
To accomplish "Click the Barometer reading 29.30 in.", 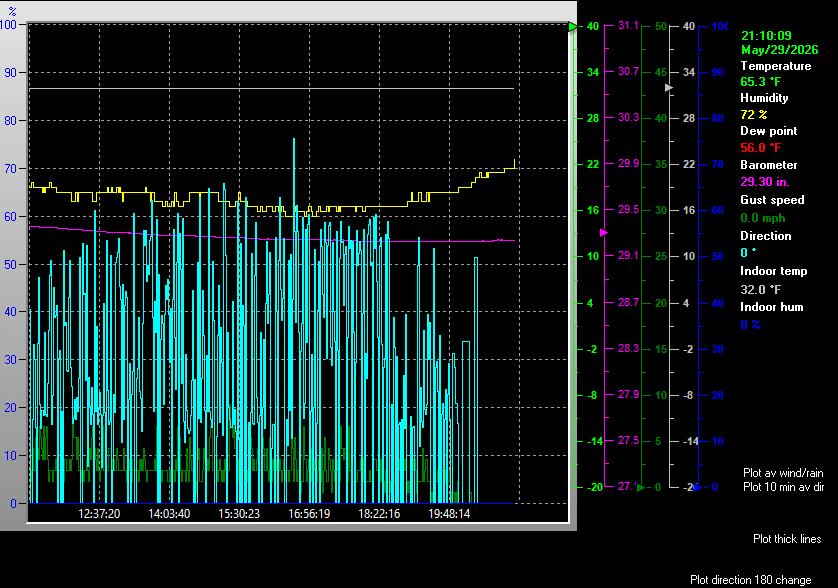I will 764,182.
